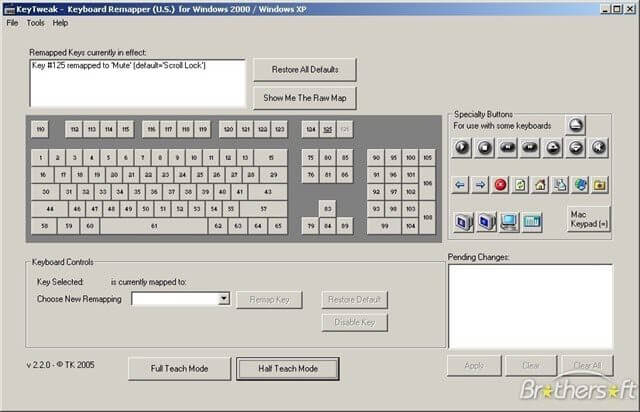This screenshot has width=640, height=412.
Task: Click the KeyTweak title bar app icon
Action: tap(9, 9)
